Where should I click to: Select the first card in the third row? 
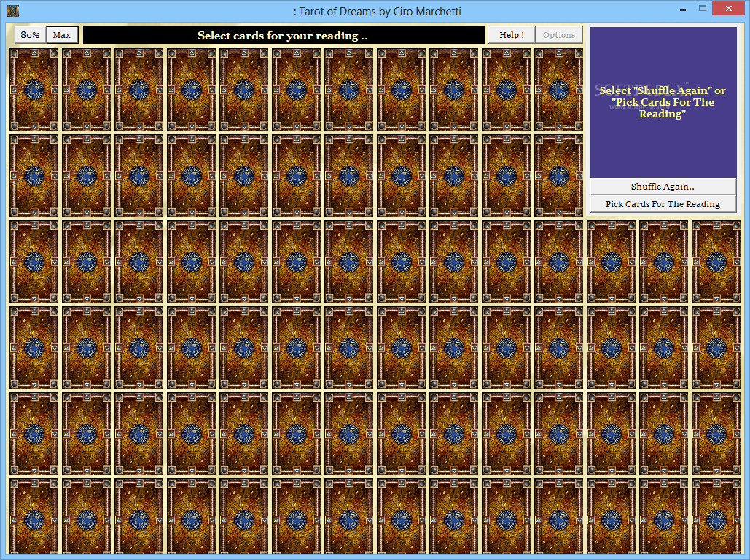coord(34,261)
